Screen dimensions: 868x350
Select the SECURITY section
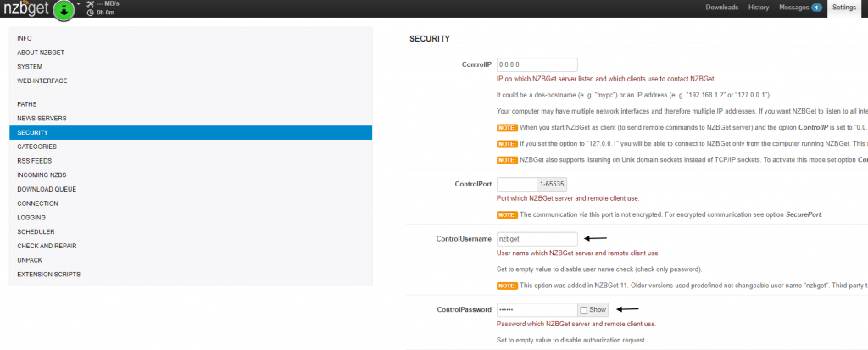point(191,133)
